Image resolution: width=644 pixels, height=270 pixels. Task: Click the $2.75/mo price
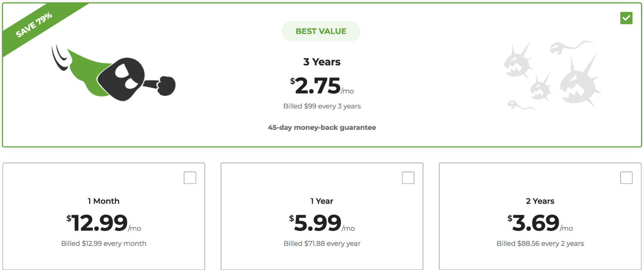(x=322, y=86)
